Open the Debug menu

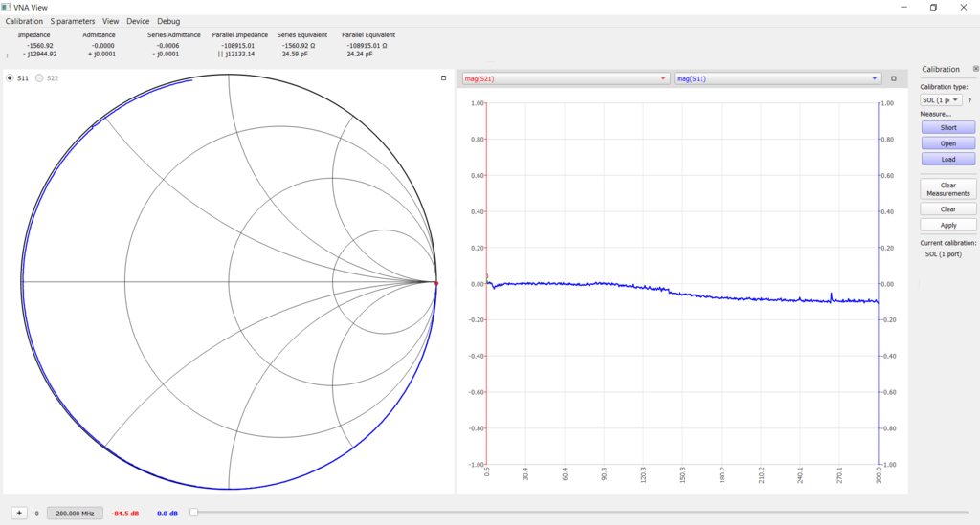(x=168, y=21)
